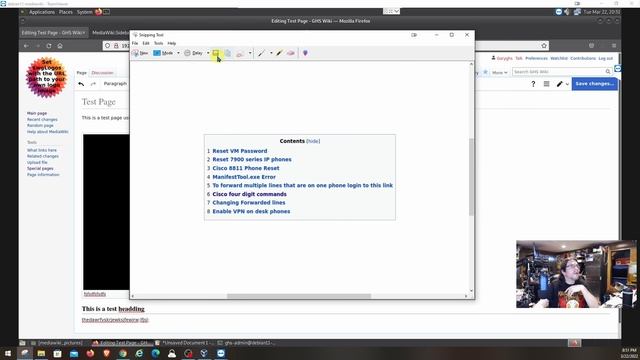Click the Log out link

click(606, 58)
